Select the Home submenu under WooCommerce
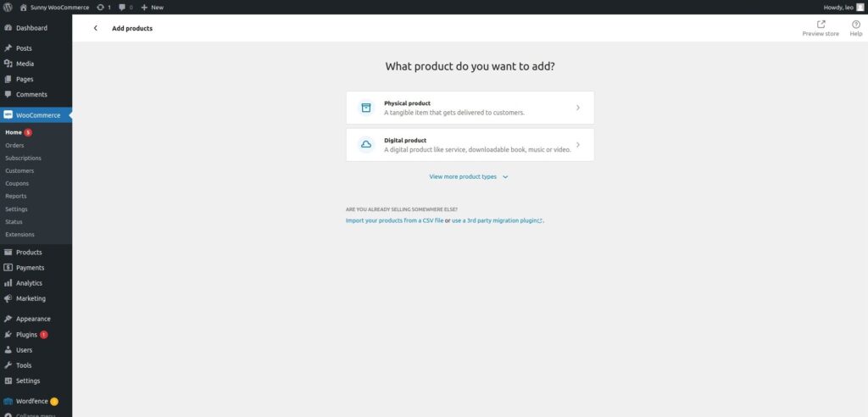The height and width of the screenshot is (417, 868). (x=14, y=132)
